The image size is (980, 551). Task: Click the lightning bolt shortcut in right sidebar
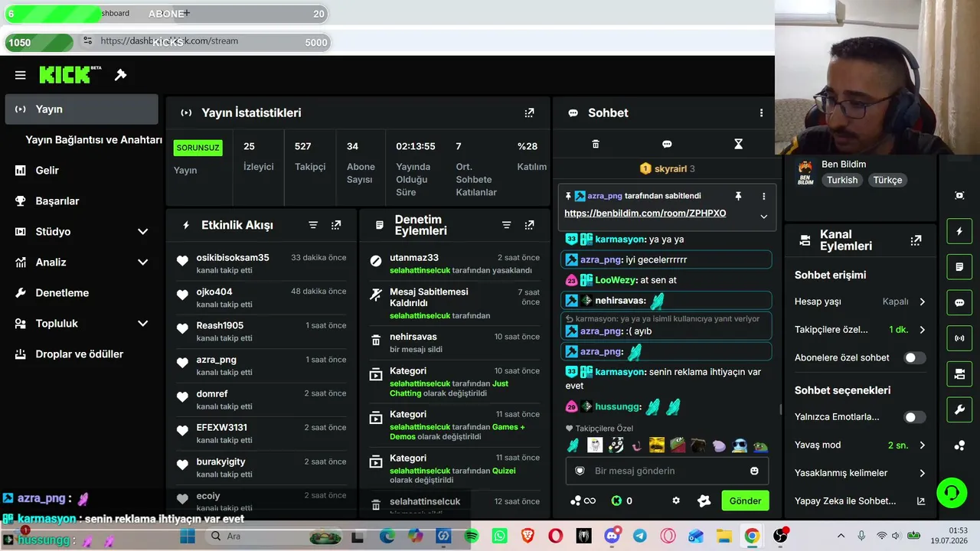point(959,231)
